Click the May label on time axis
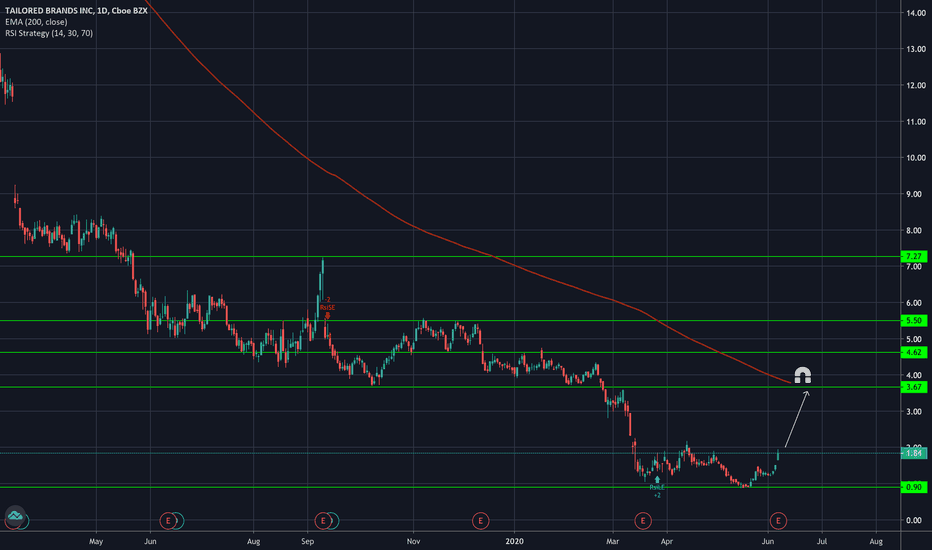This screenshot has width=932, height=550. [96, 541]
